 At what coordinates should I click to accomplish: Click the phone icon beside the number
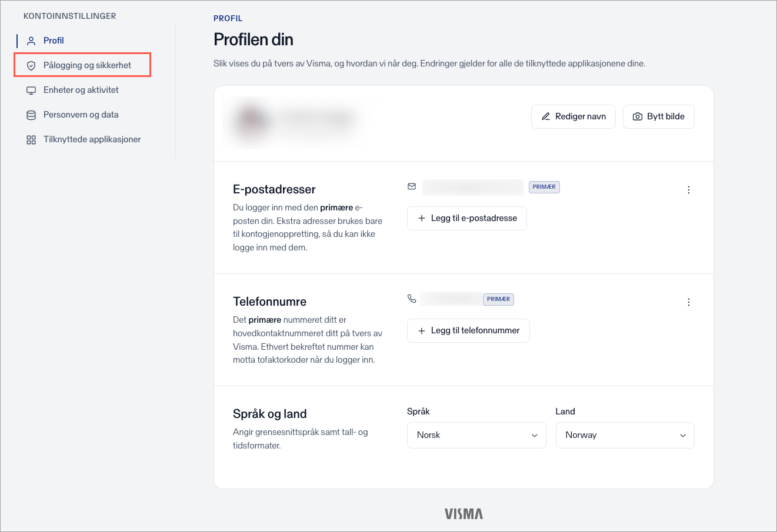pos(412,299)
